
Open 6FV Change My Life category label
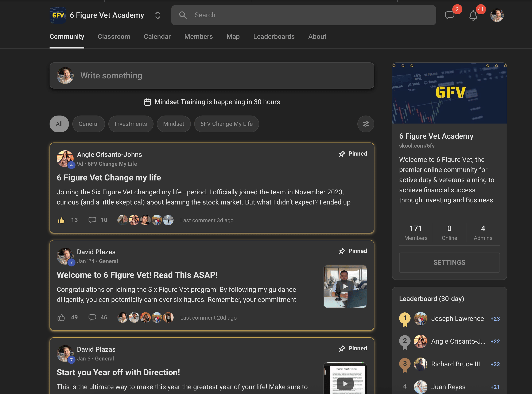(x=112, y=164)
